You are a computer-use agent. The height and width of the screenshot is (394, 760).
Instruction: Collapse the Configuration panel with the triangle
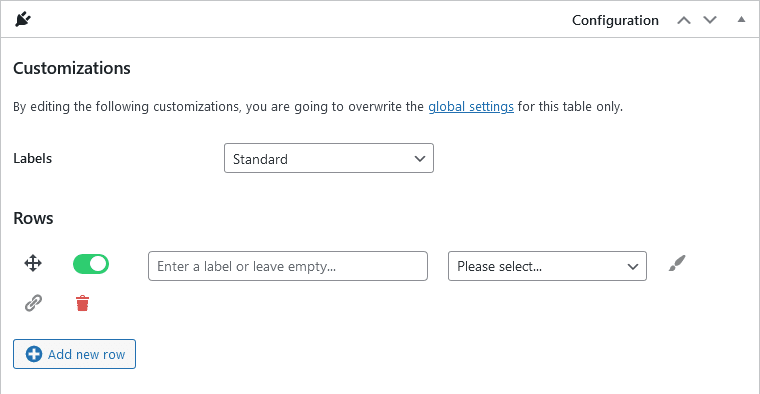tap(741, 19)
